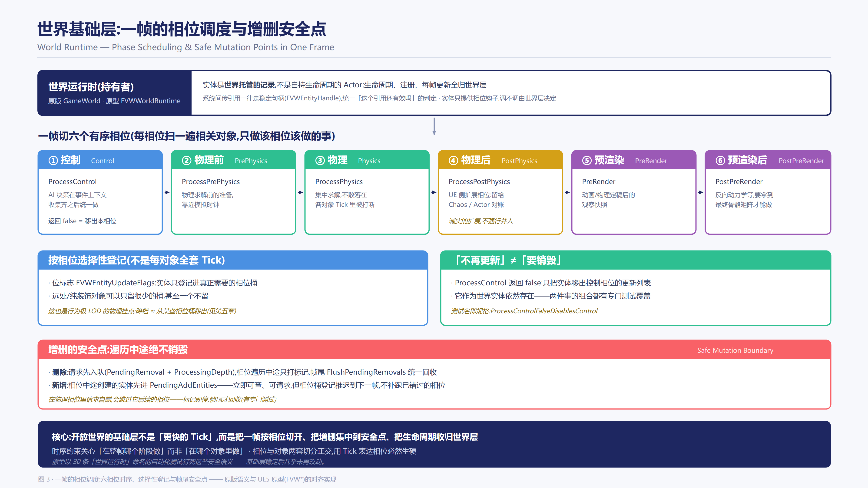Click 'PostPreRender' function name in card body

click(739, 181)
